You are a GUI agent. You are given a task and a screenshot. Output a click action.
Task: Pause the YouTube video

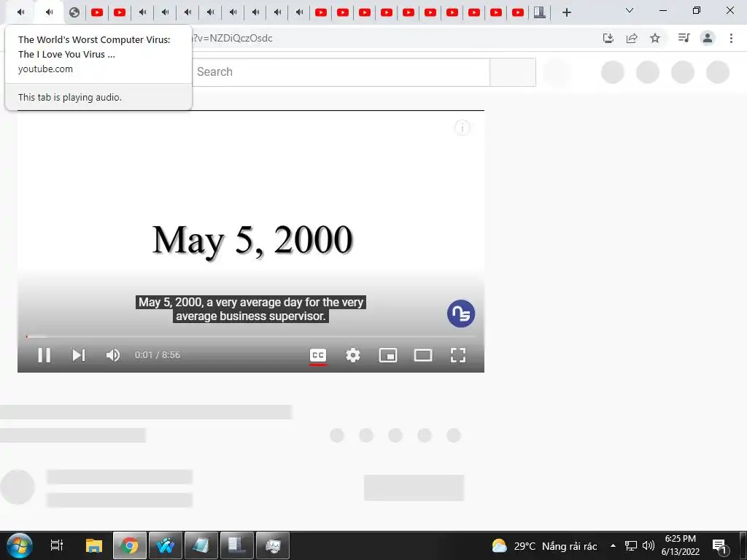(x=44, y=355)
